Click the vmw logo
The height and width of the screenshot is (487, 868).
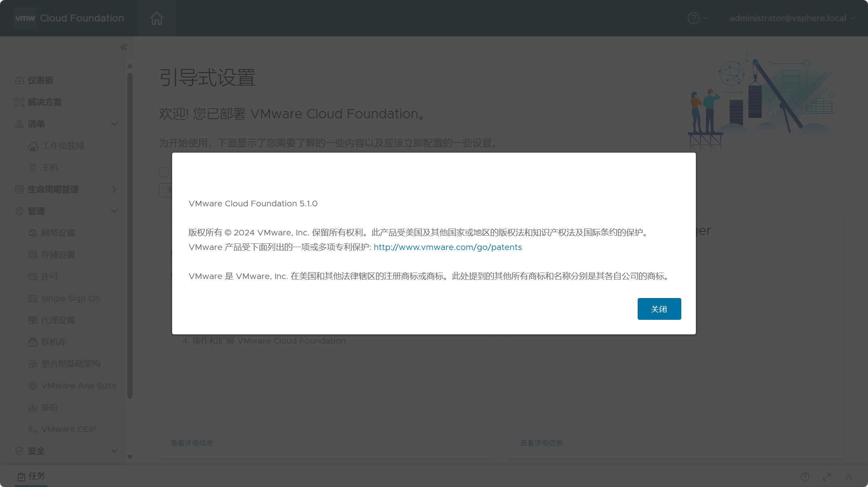tap(25, 18)
